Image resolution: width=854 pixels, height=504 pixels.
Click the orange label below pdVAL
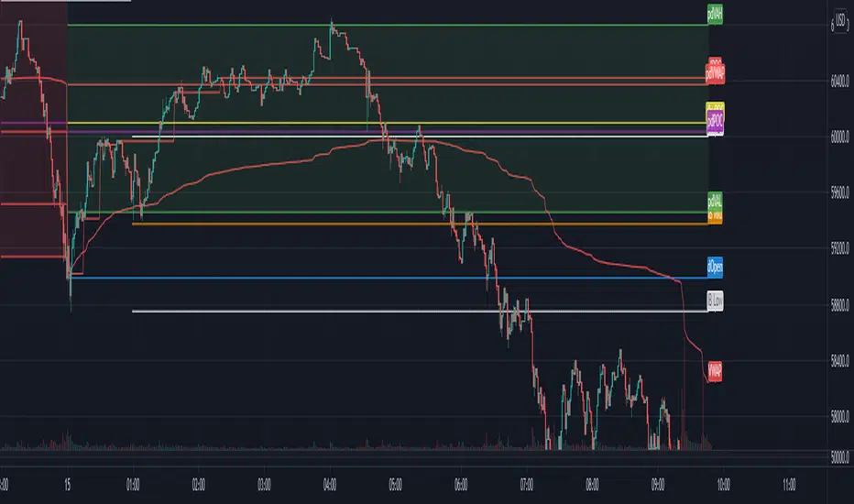[x=715, y=217]
